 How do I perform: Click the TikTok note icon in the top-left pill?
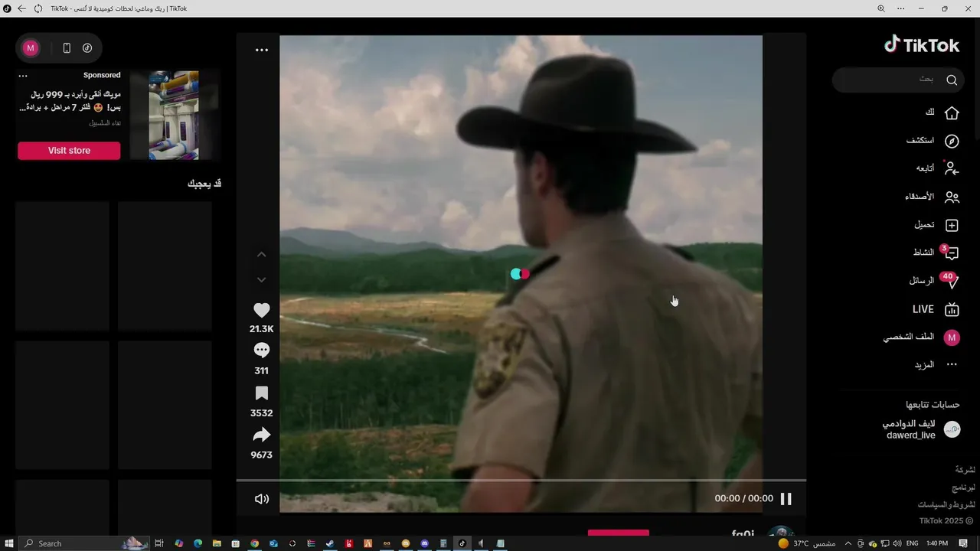[87, 48]
